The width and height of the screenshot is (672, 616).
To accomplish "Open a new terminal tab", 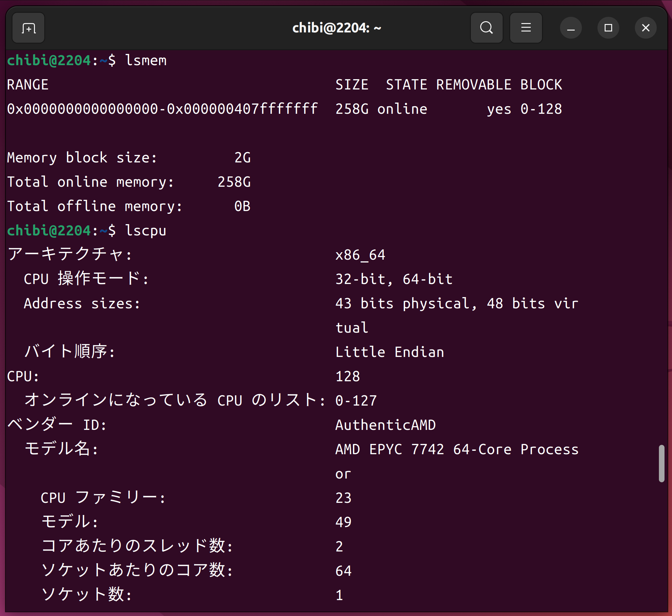I will pyautogui.click(x=28, y=28).
